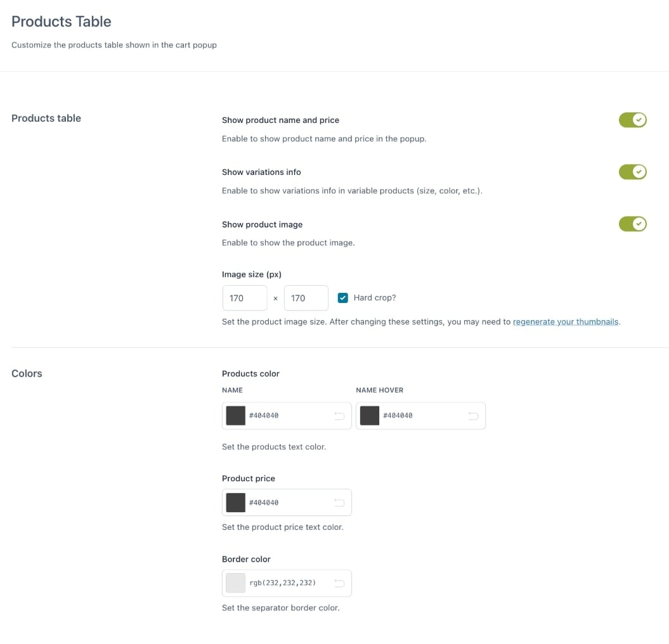Click the Hard crop? label text
Viewport: 669px width, 644px height.
(375, 298)
